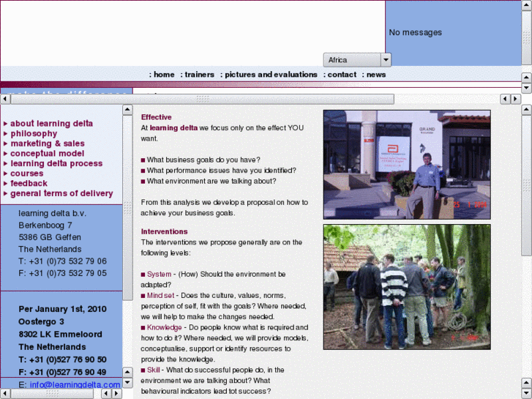The width and height of the screenshot is (532, 399).
Task: Open the conceptual model section
Action: tap(47, 154)
